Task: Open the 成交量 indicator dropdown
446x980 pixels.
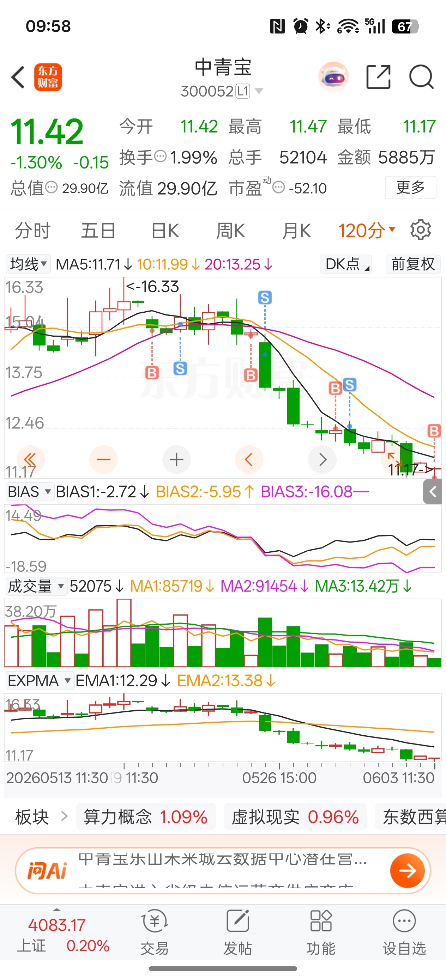Action: [37, 586]
